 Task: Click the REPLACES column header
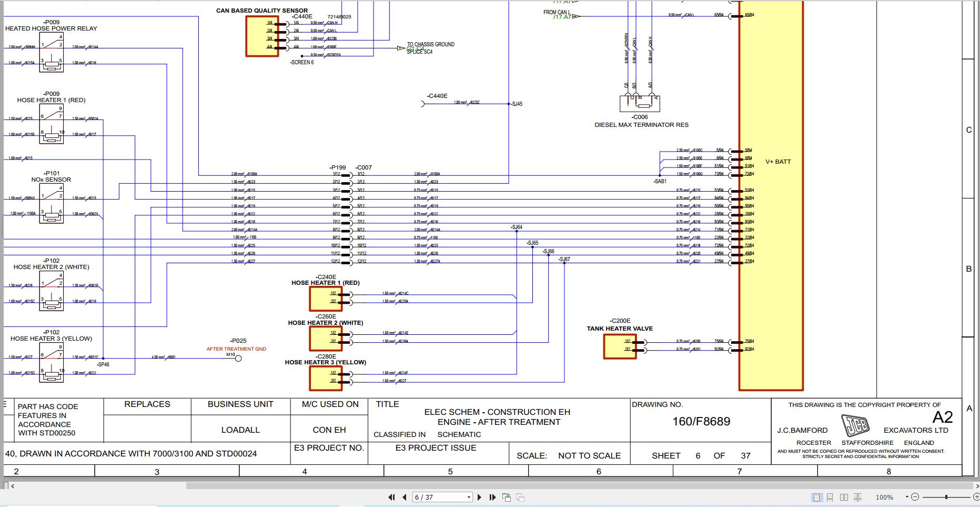[147, 404]
